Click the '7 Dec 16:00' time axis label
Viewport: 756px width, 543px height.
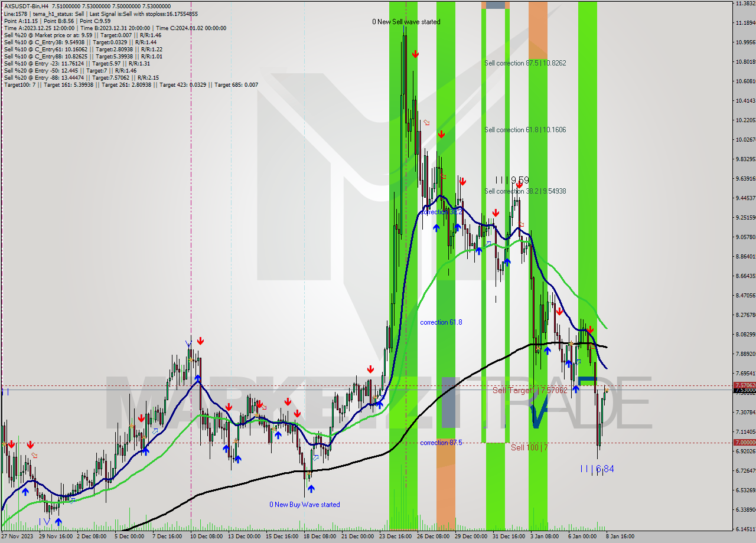coord(168,537)
